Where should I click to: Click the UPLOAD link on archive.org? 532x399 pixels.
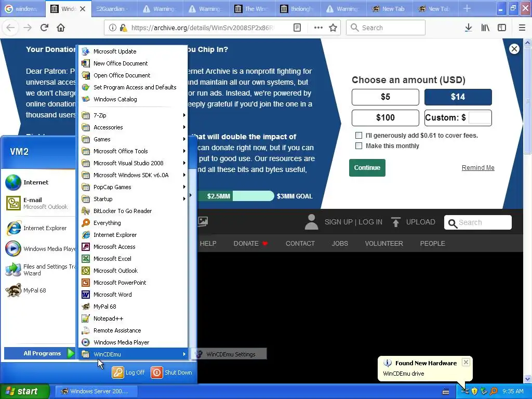click(x=413, y=222)
